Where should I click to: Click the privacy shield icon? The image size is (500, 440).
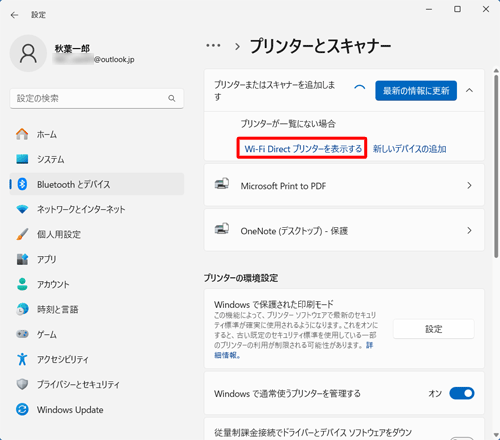[x=22, y=384]
